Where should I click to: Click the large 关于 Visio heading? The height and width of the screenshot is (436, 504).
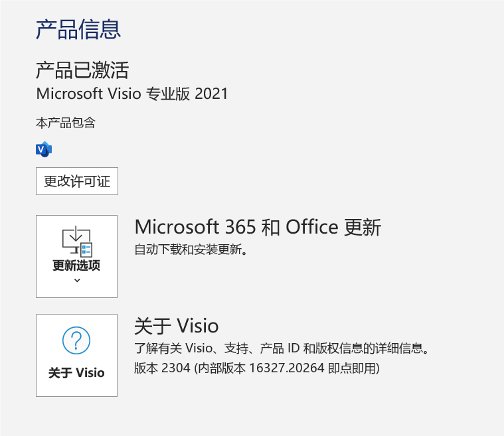coord(177,326)
